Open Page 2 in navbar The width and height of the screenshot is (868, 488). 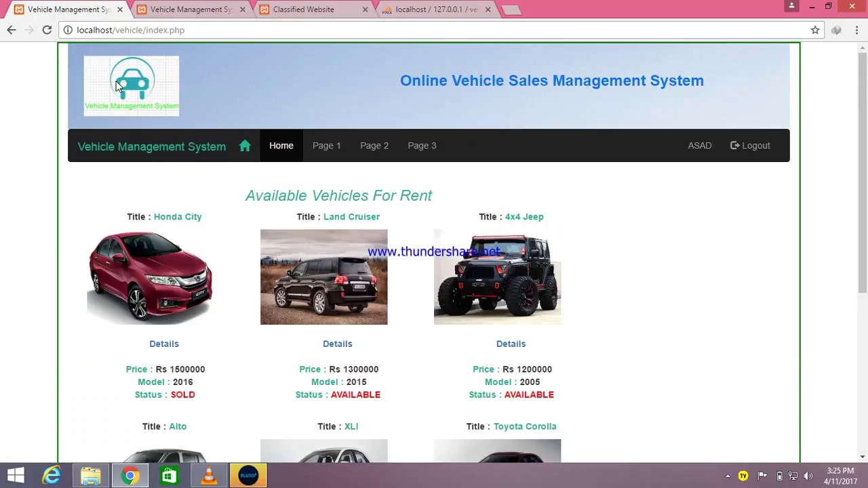tap(374, 146)
